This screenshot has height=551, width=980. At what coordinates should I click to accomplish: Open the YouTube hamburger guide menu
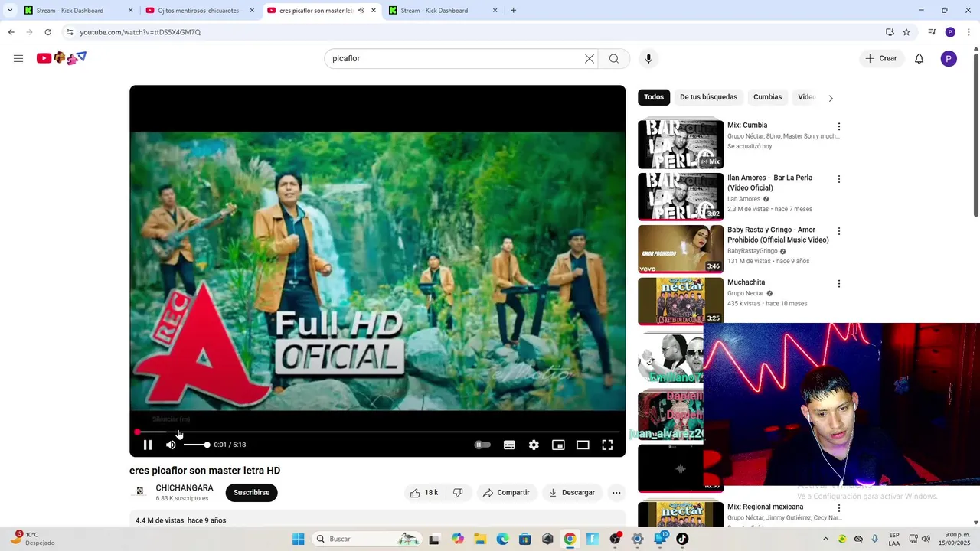[x=18, y=58]
